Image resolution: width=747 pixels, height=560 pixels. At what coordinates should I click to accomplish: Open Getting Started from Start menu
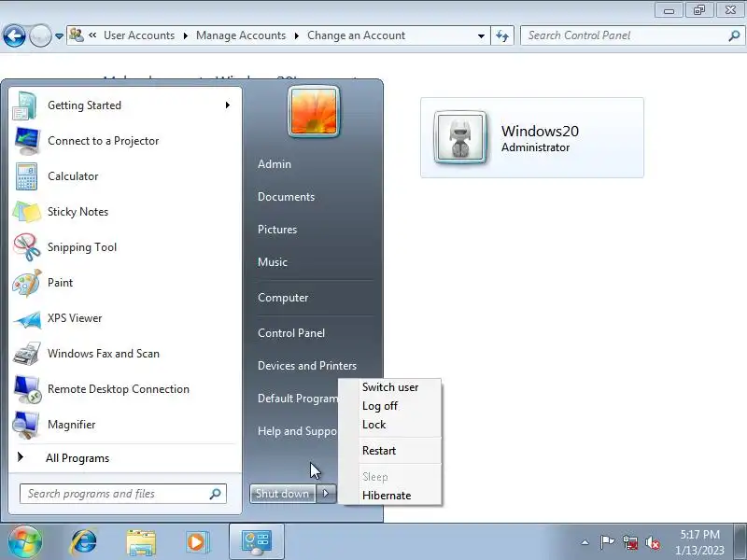click(125, 105)
